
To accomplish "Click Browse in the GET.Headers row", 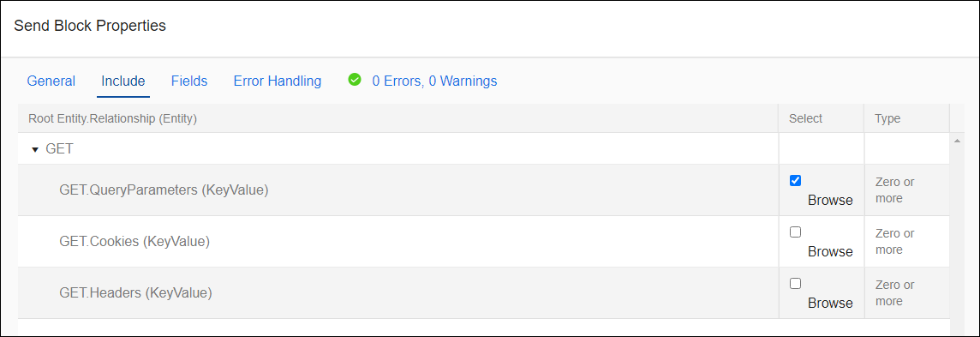I will coord(830,303).
